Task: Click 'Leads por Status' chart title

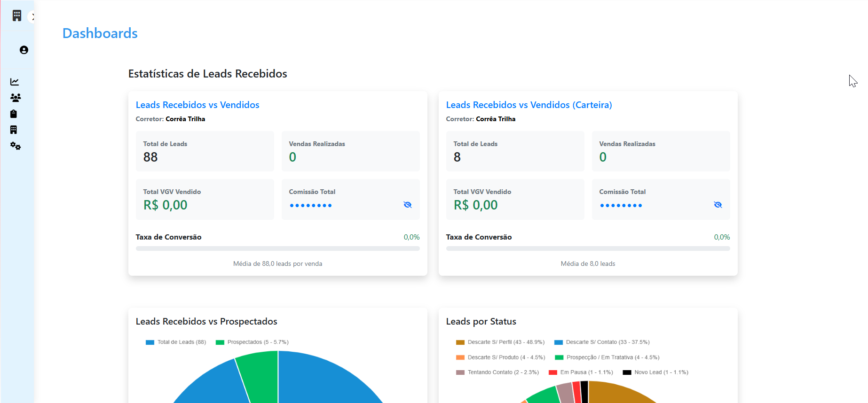Action: click(x=481, y=322)
